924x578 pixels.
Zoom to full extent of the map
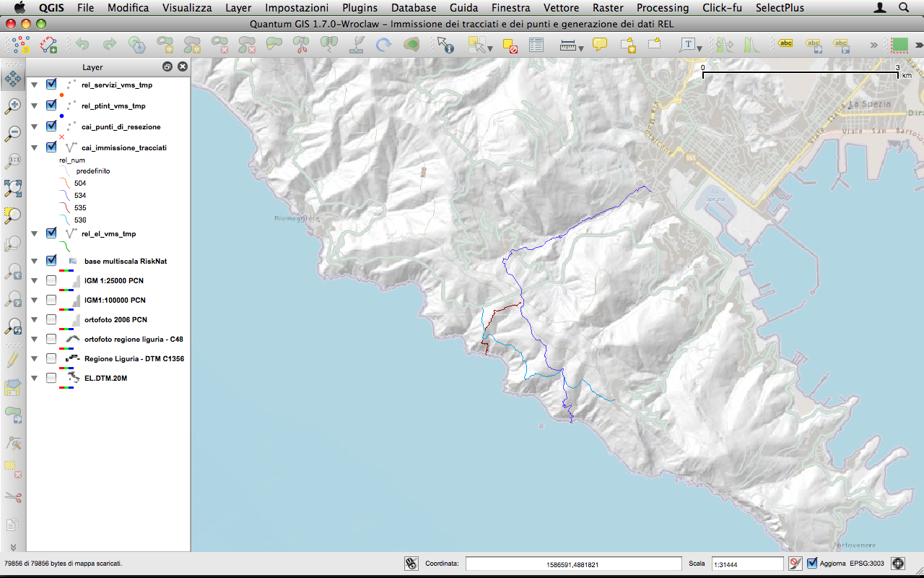pos(12,188)
